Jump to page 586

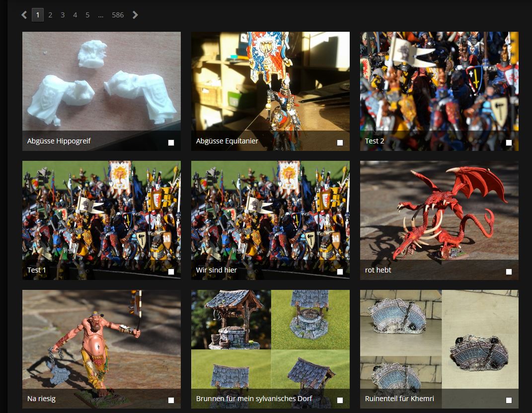(118, 15)
